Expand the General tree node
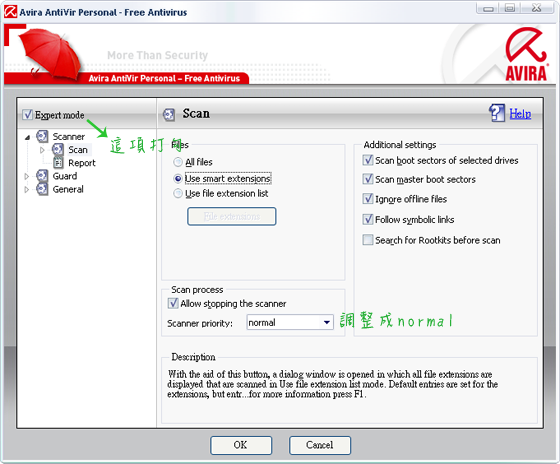 coord(26,189)
